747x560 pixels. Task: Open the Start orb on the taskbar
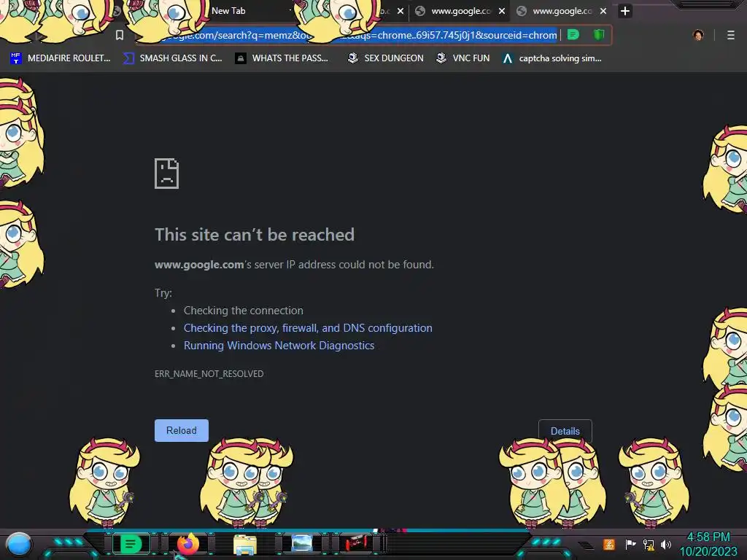point(19,545)
